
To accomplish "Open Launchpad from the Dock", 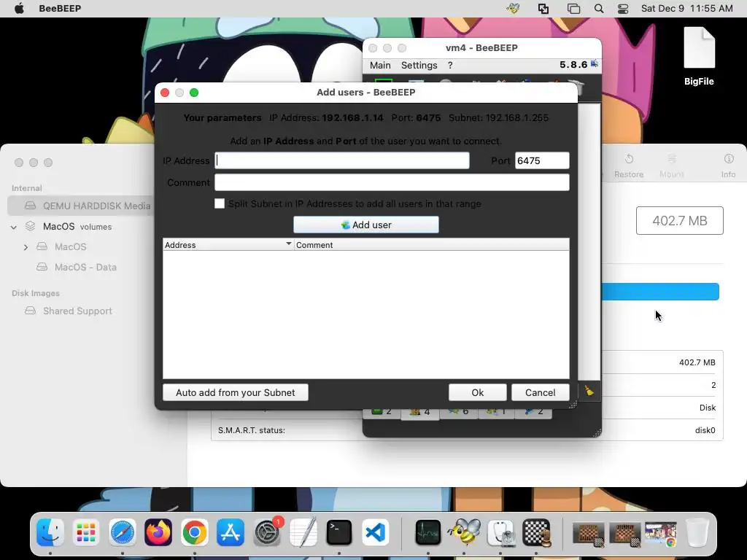I will click(x=86, y=532).
